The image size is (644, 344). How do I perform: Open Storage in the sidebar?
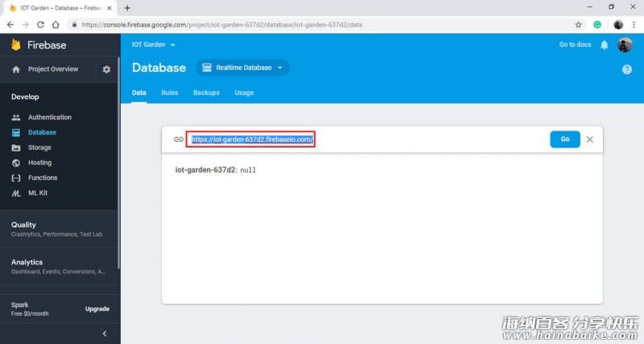(x=39, y=147)
